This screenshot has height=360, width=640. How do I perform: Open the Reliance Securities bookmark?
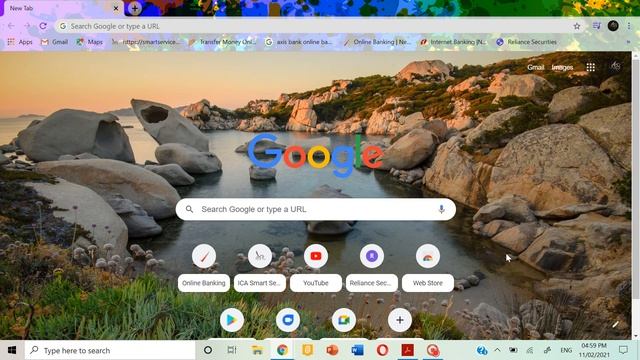(527, 42)
